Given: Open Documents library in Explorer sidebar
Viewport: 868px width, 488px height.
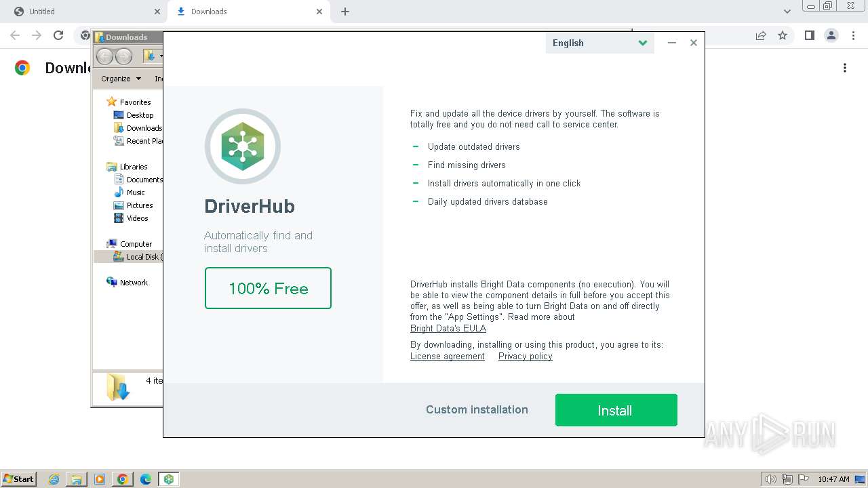Looking at the screenshot, I should coord(138,180).
